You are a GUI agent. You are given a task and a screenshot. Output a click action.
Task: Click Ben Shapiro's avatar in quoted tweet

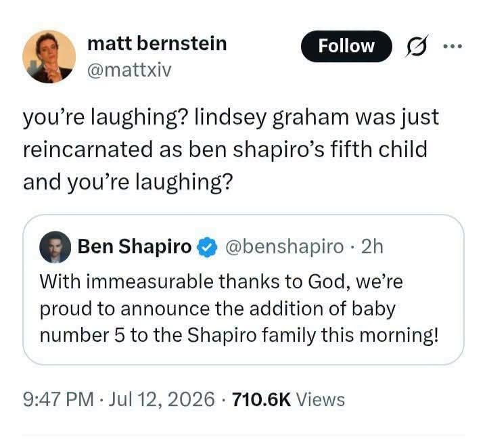[x=55, y=247]
